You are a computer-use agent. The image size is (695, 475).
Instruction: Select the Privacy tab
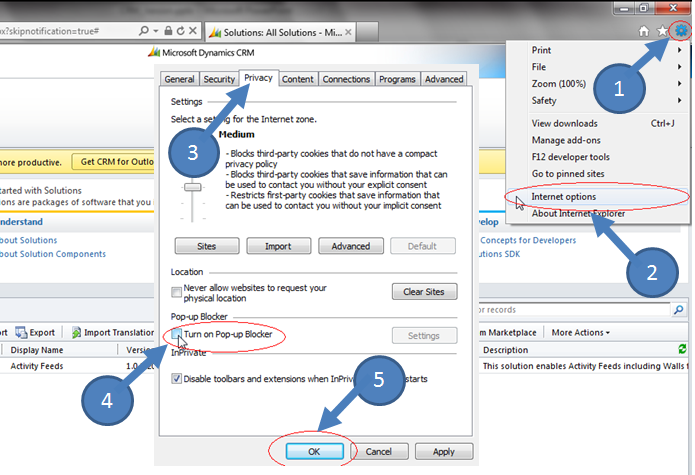tap(258, 78)
